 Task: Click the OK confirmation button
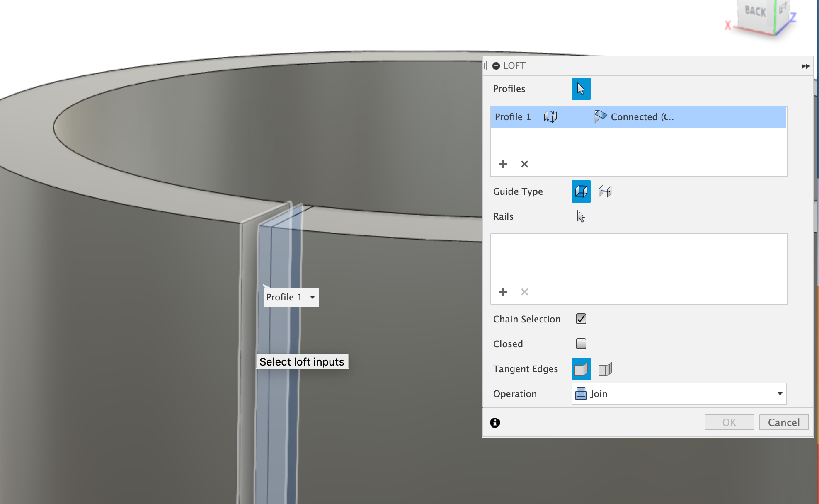[x=729, y=422]
